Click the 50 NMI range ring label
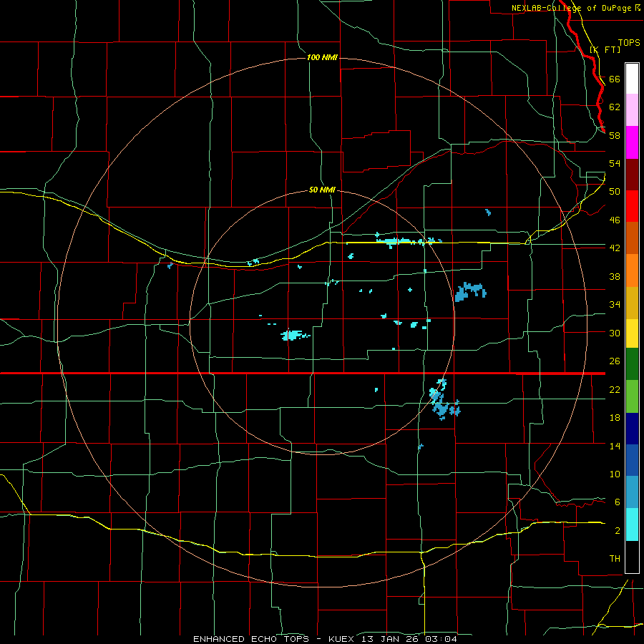 click(322, 190)
